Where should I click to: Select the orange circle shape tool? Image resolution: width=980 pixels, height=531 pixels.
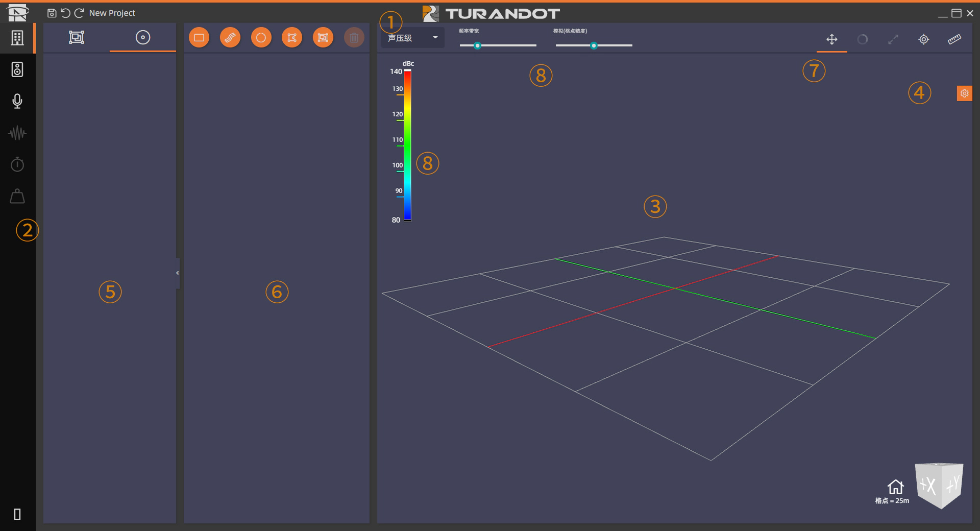(261, 38)
